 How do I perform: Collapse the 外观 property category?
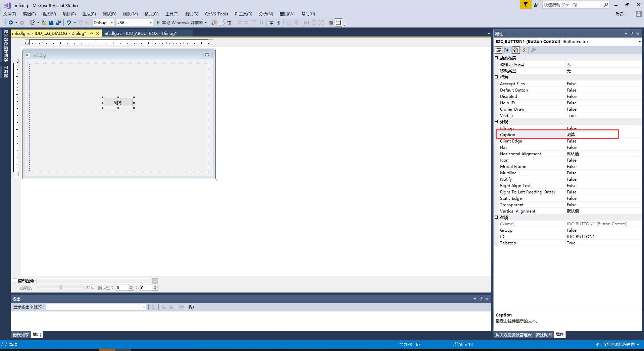tap(496, 122)
